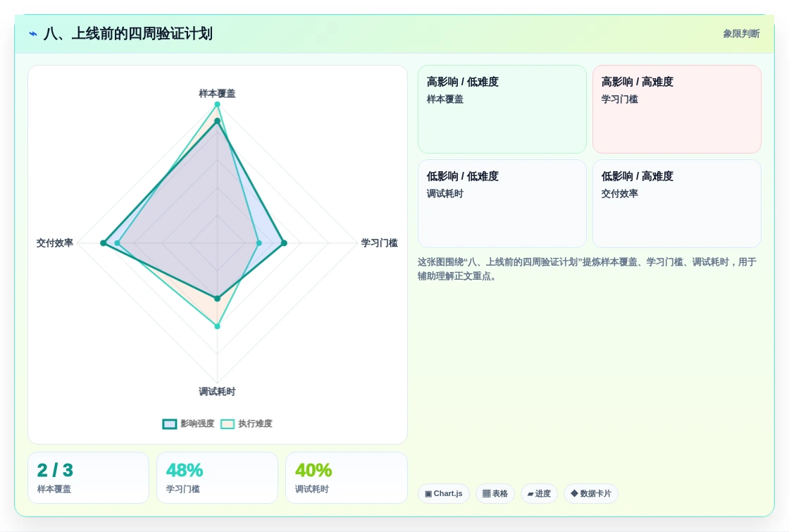Open the 高影响 / 高难度 quadrant card
789x532 pixels.
(677, 109)
